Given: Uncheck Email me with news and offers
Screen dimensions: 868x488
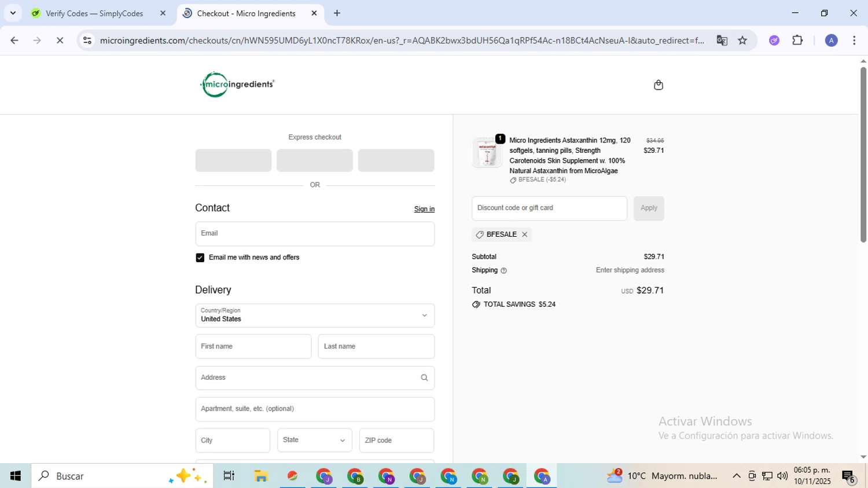Looking at the screenshot, I should [x=200, y=258].
